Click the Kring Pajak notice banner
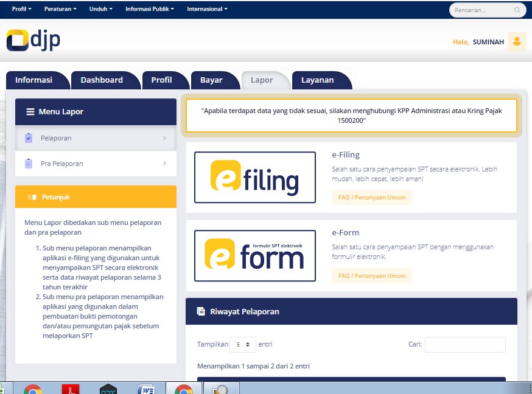 click(x=351, y=116)
